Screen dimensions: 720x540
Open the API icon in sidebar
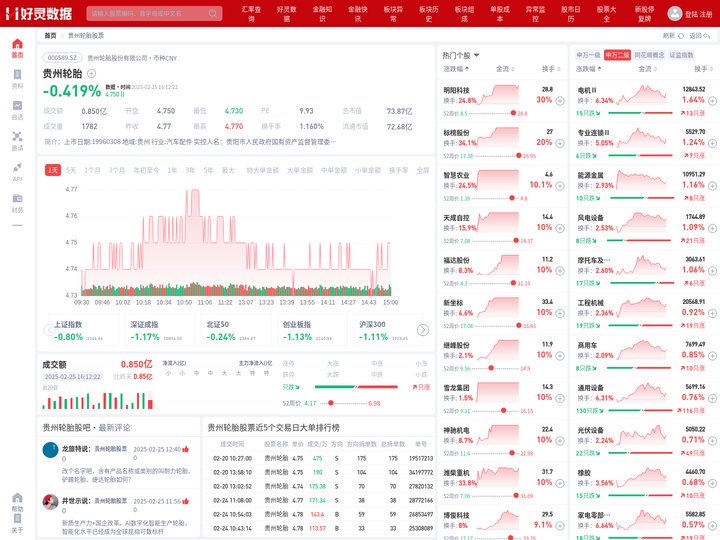click(17, 168)
